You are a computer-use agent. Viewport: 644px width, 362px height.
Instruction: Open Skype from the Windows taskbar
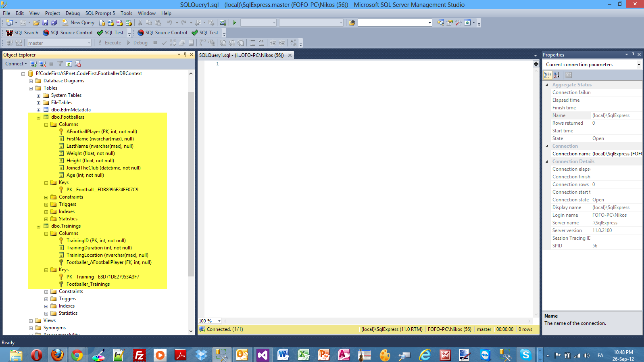(525, 355)
